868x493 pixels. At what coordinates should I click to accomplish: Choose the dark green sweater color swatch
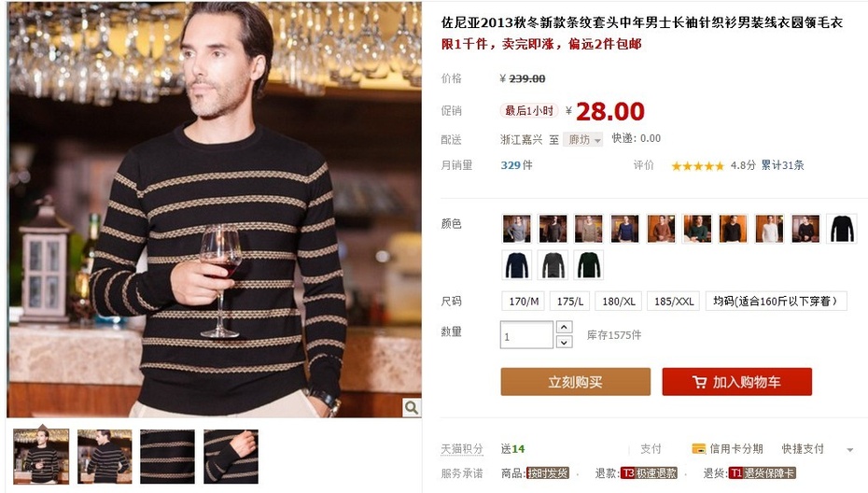coord(588,265)
